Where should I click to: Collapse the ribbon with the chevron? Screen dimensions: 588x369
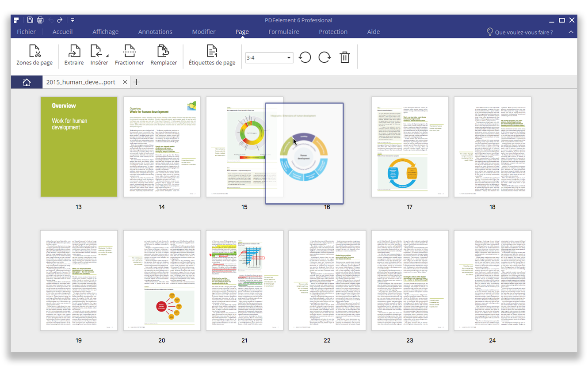coord(571,32)
